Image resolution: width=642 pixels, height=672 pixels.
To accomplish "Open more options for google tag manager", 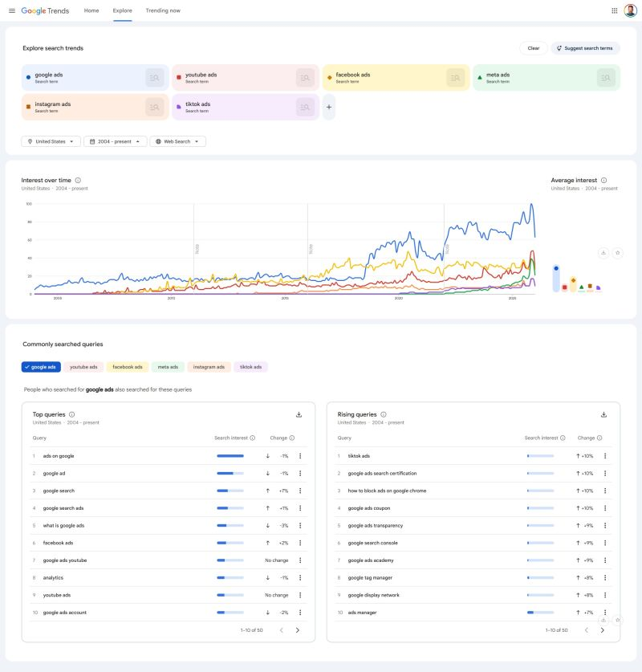I will pyautogui.click(x=605, y=578).
